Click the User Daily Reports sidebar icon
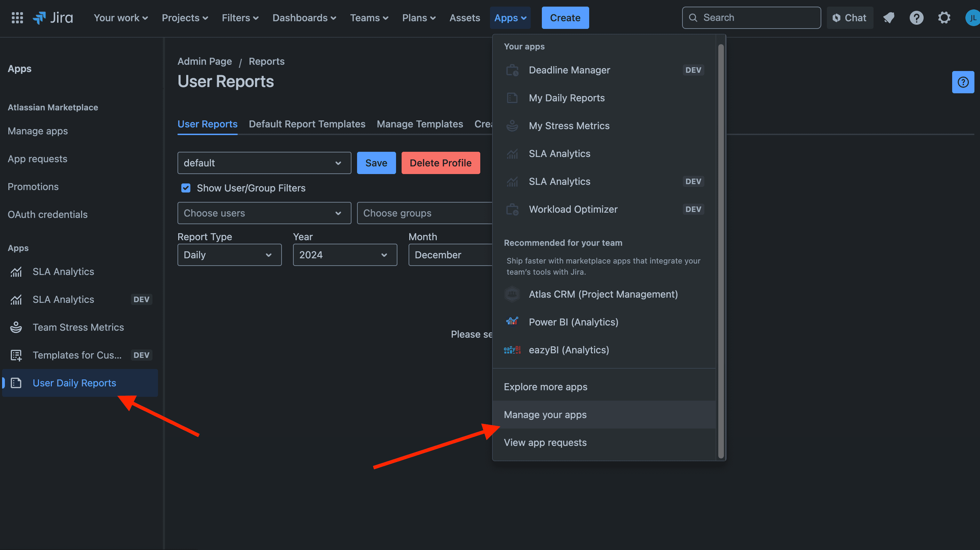This screenshot has height=550, width=980. click(16, 383)
